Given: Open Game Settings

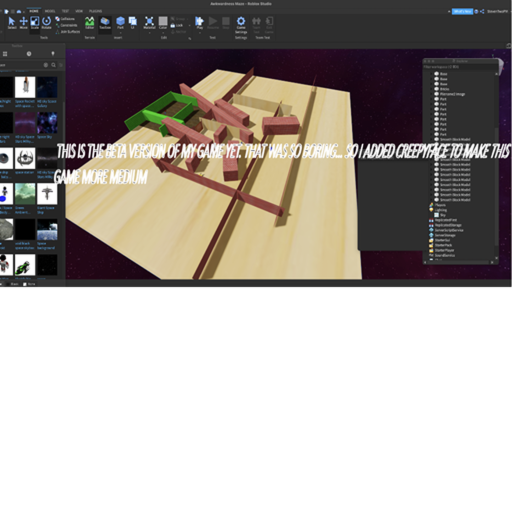Looking at the screenshot, I should (241, 25).
